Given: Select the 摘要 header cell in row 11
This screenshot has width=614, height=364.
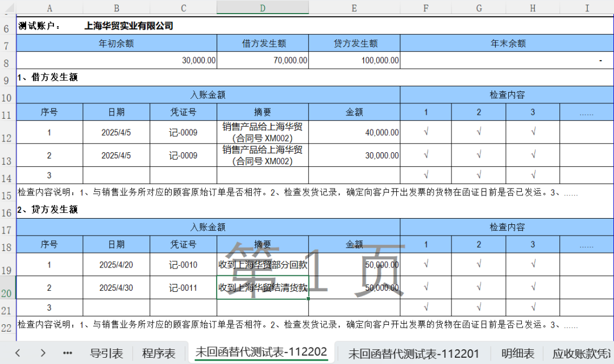Looking at the screenshot, I should pyautogui.click(x=263, y=112).
